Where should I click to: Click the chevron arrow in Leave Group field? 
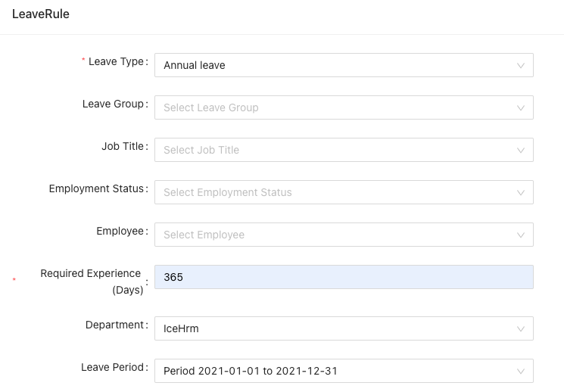[x=521, y=108]
